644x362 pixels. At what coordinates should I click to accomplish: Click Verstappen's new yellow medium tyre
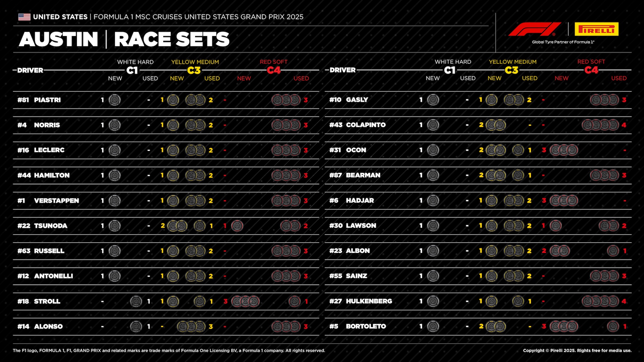tap(173, 201)
